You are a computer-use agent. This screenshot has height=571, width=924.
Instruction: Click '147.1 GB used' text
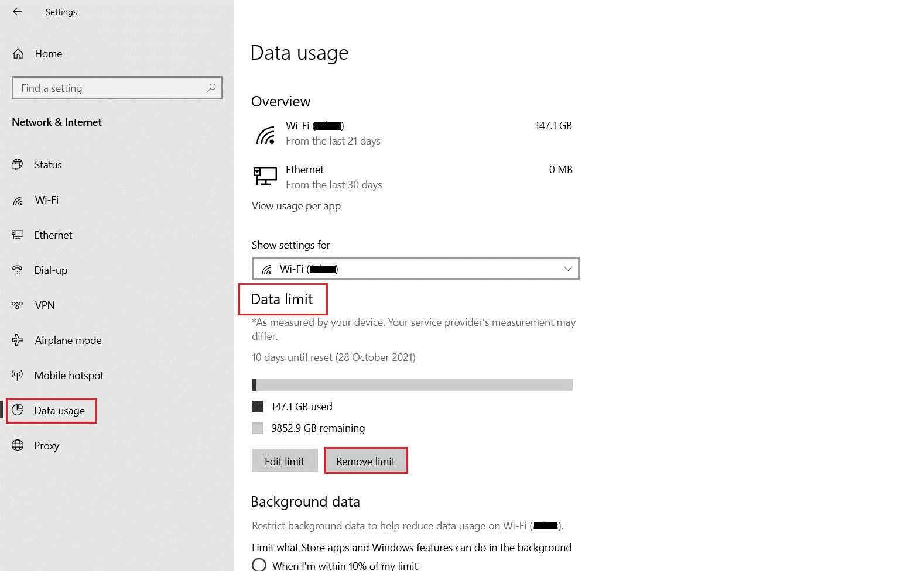(302, 407)
